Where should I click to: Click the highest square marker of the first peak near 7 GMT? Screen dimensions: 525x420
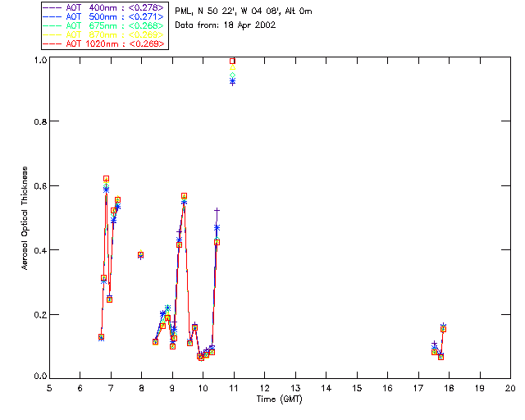coord(106,178)
